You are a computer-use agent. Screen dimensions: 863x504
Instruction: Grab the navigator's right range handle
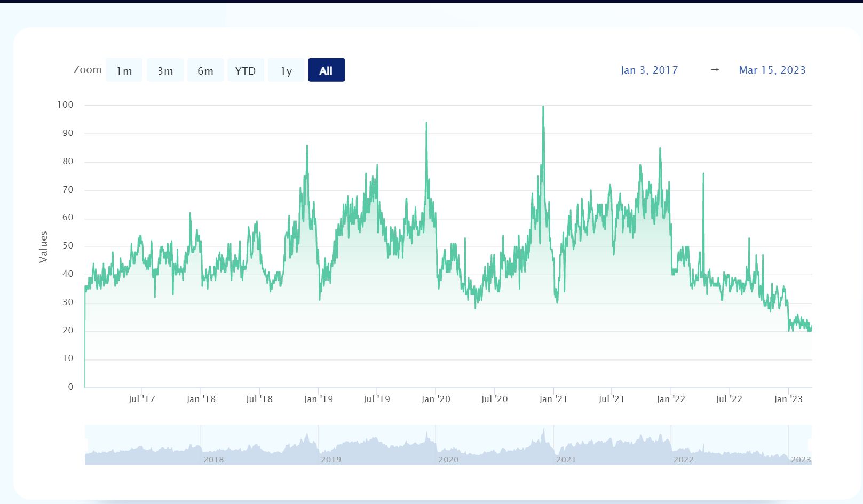[x=811, y=445]
